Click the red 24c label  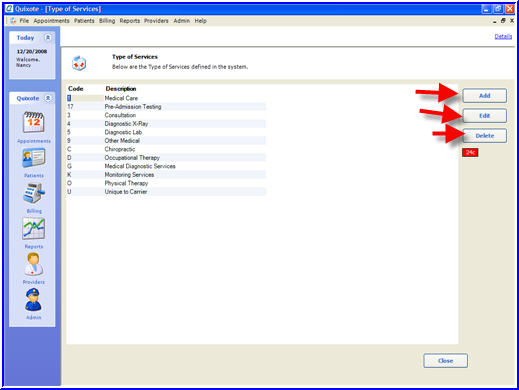pyautogui.click(x=470, y=152)
